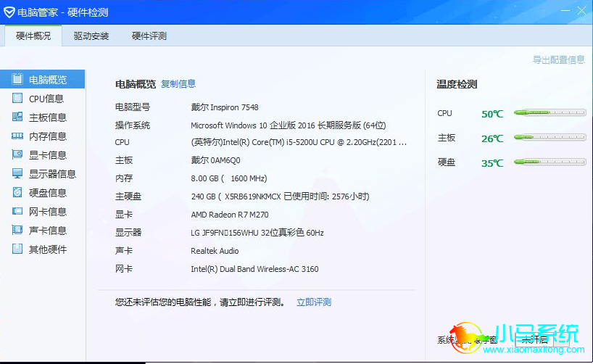Select CPU信息 label in the sidebar
The width and height of the screenshot is (593, 364).
click(x=46, y=99)
